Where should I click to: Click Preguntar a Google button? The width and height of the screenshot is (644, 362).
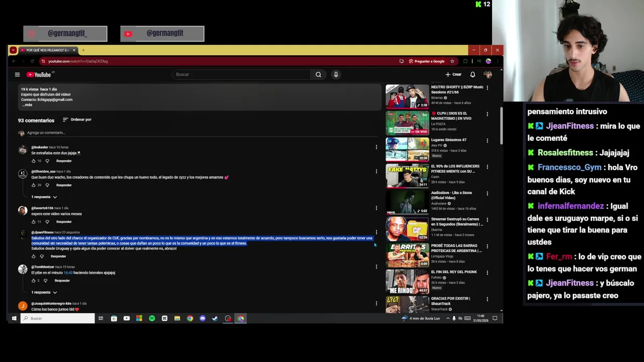pos(427,61)
